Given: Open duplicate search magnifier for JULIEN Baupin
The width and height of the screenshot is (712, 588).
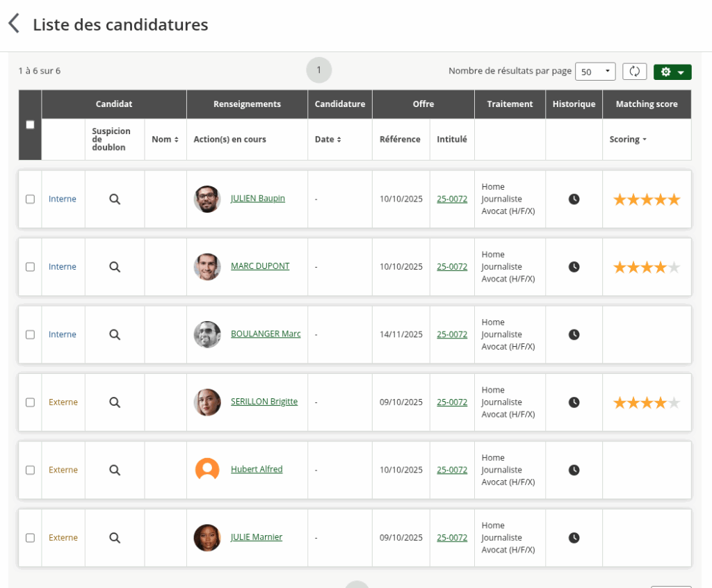Looking at the screenshot, I should pyautogui.click(x=115, y=199).
